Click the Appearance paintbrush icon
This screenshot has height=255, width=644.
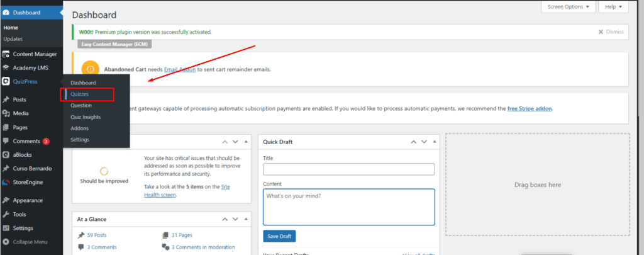pyautogui.click(x=6, y=200)
